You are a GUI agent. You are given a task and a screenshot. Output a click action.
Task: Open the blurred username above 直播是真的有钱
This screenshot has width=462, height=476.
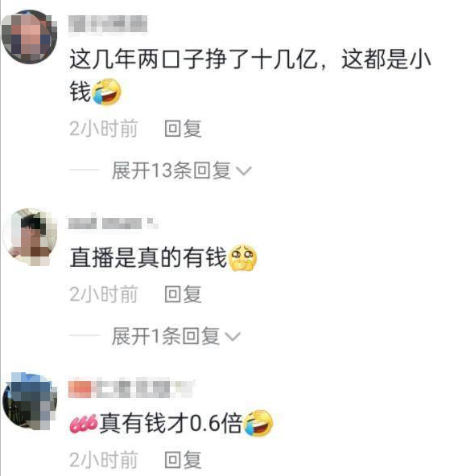pos(113,224)
